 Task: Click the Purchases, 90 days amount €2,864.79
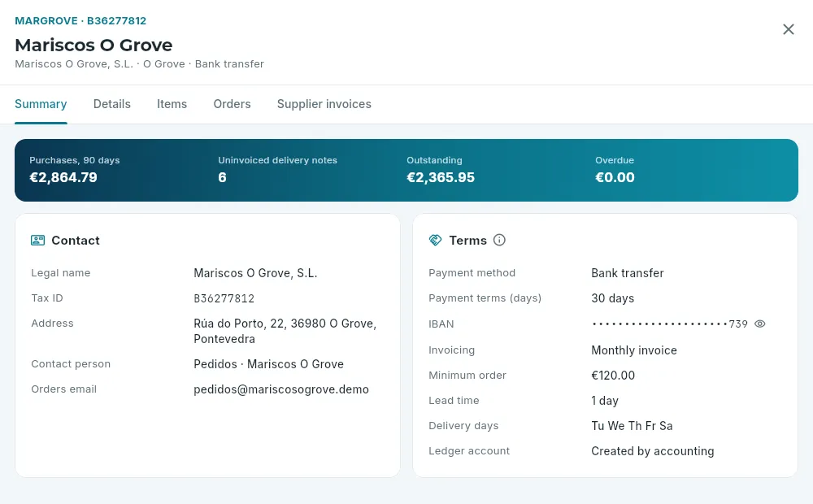coord(63,177)
